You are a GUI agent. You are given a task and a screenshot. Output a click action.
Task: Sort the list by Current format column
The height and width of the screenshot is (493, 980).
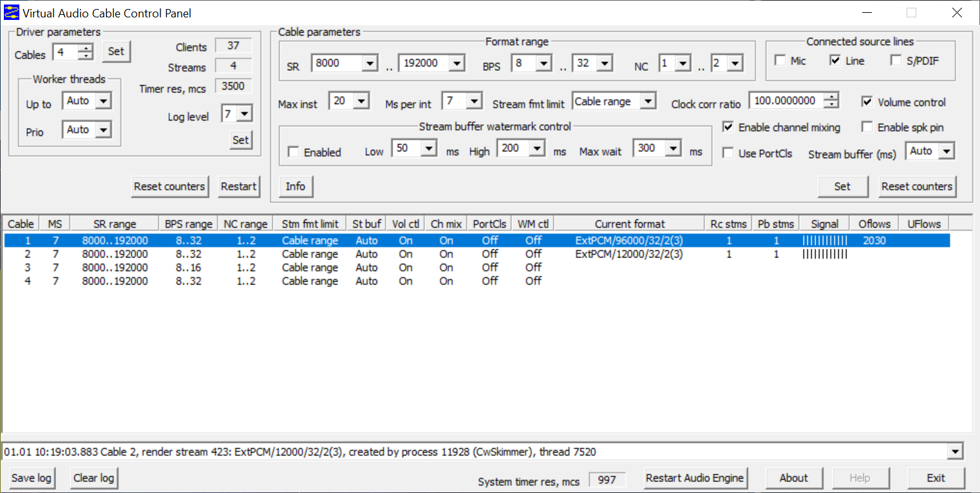(x=629, y=224)
